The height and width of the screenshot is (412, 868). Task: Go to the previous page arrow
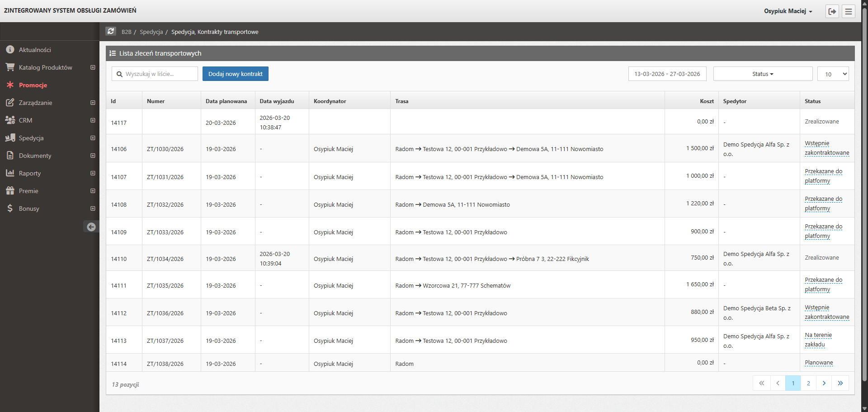[x=778, y=383]
